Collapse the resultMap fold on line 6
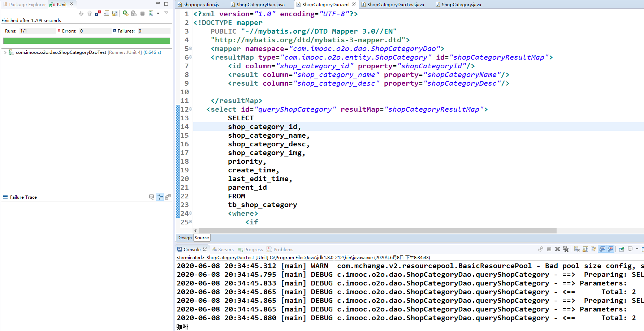The width and height of the screenshot is (644, 331). tap(190, 57)
